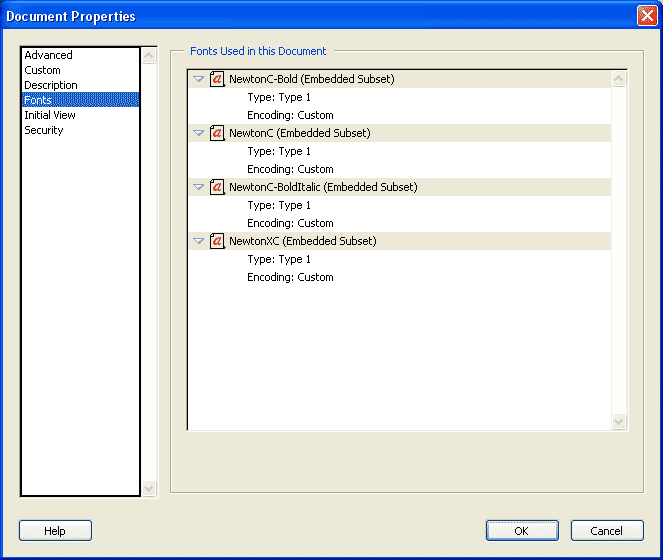Select 'Encoding: Custom' under NewtonC-BoldItalic
Image resolution: width=663 pixels, height=560 pixels.
pyautogui.click(x=290, y=223)
